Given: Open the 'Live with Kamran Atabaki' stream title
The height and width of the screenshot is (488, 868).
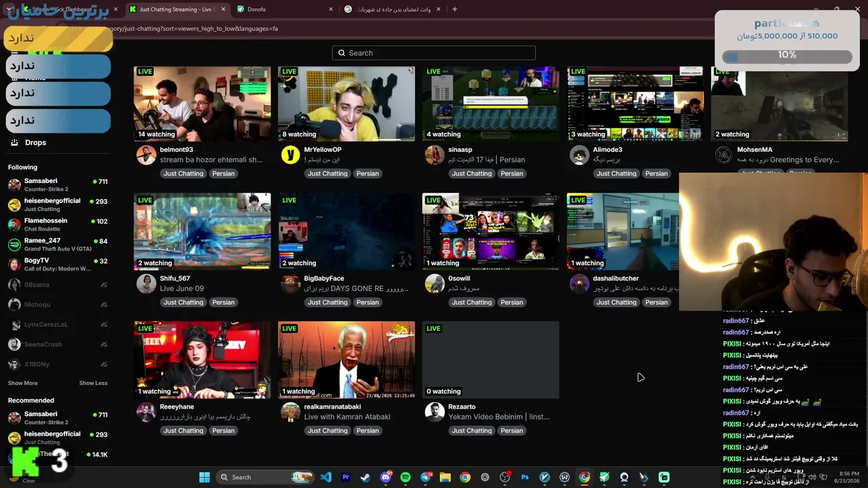Looking at the screenshot, I should [x=347, y=417].
